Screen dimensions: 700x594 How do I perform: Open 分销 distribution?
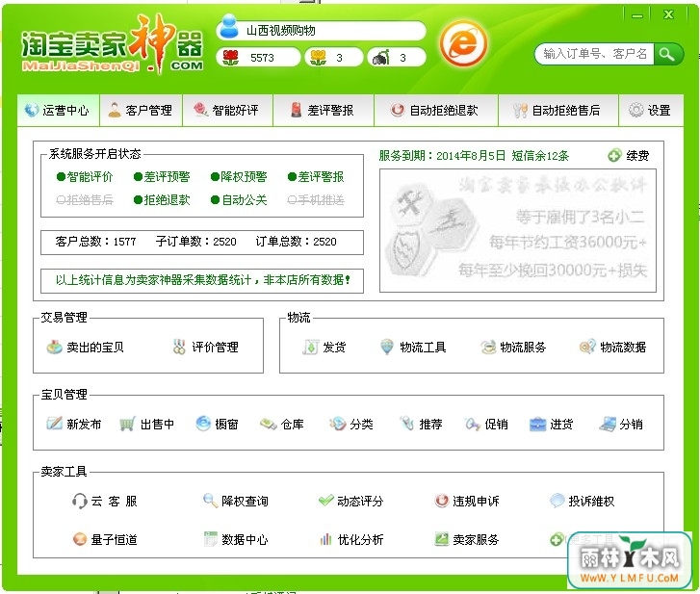(620, 424)
